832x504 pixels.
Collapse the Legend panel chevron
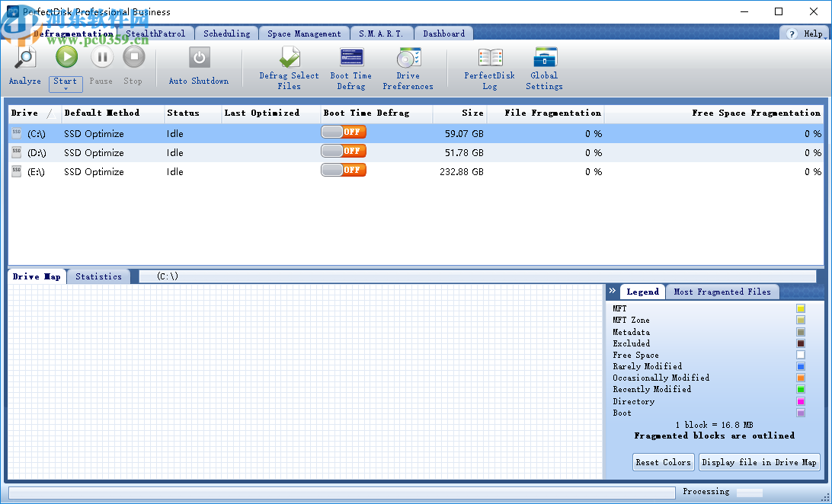612,291
